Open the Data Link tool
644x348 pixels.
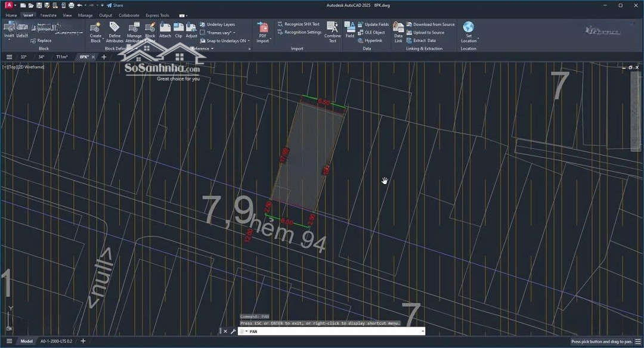tap(398, 27)
